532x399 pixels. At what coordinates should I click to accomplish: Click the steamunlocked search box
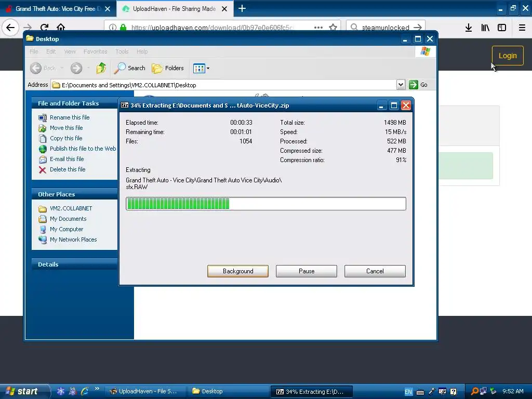385,28
